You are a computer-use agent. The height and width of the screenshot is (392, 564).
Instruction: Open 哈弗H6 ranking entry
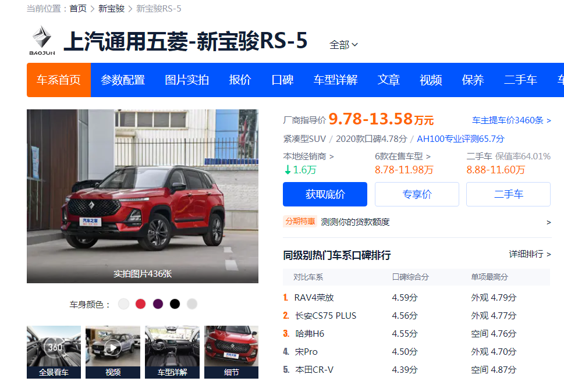(310, 333)
